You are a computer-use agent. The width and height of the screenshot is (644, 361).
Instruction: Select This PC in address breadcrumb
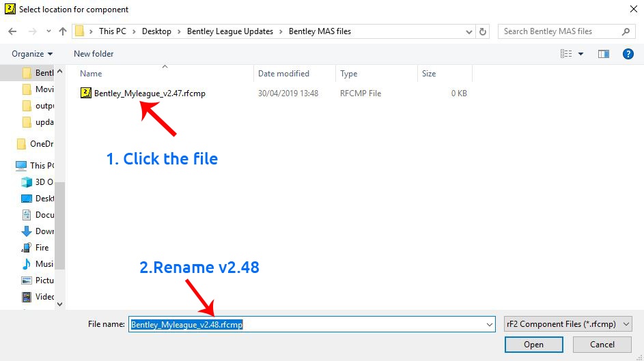(x=113, y=31)
